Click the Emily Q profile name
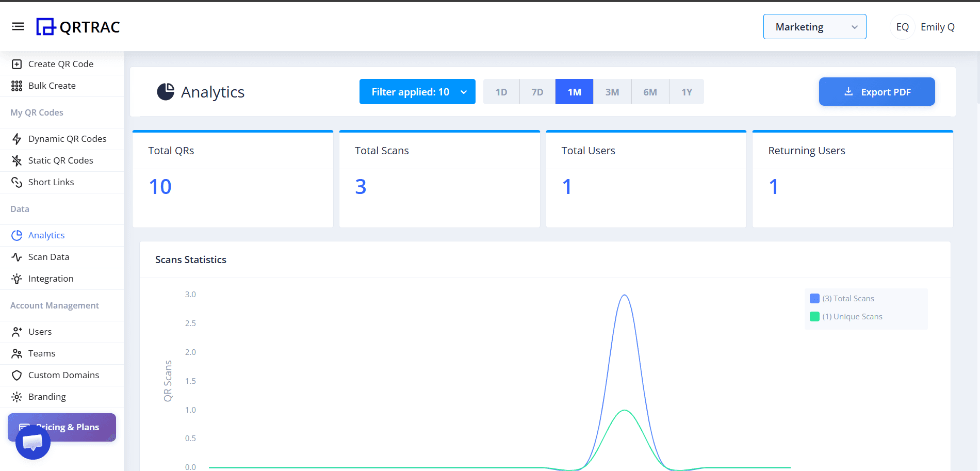The width and height of the screenshot is (980, 471). tap(938, 27)
